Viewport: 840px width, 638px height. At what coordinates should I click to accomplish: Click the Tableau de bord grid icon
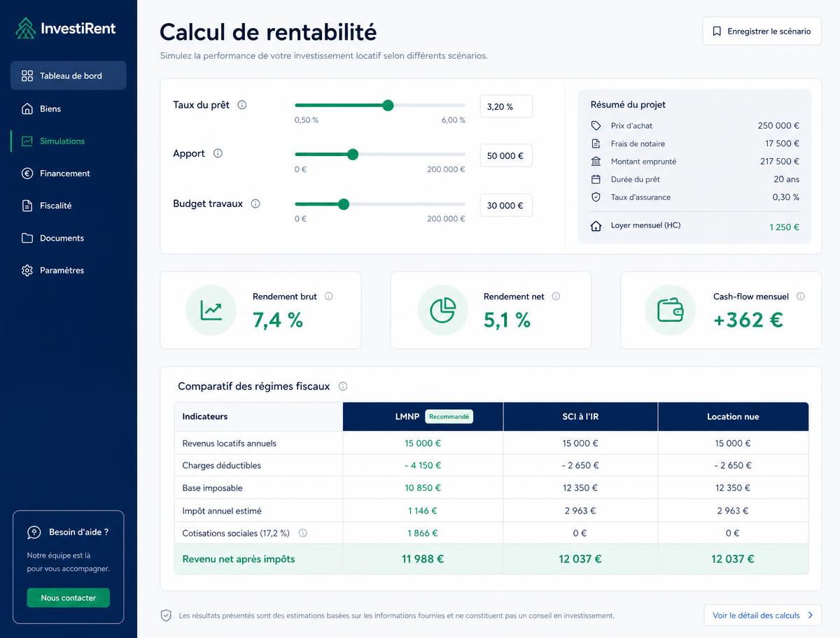pos(27,76)
